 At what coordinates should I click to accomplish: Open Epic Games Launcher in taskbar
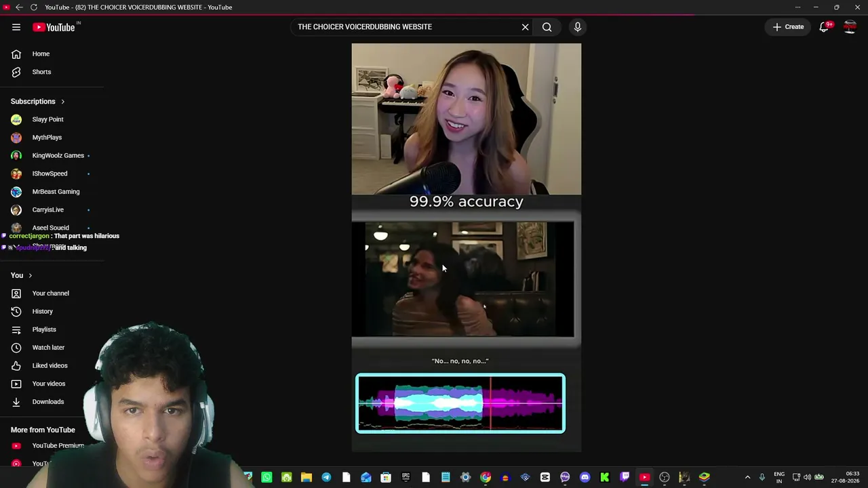click(406, 477)
